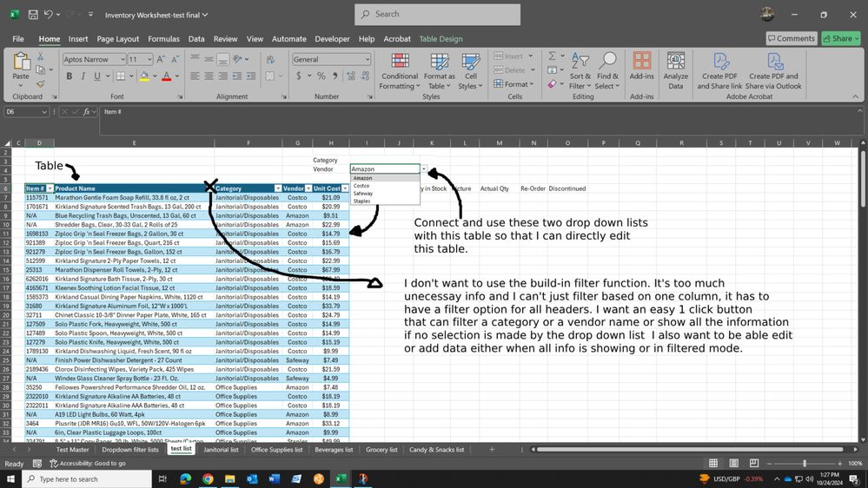The height and width of the screenshot is (488, 868).
Task: Switch to Dropdown filter lists sheet
Action: click(x=130, y=449)
